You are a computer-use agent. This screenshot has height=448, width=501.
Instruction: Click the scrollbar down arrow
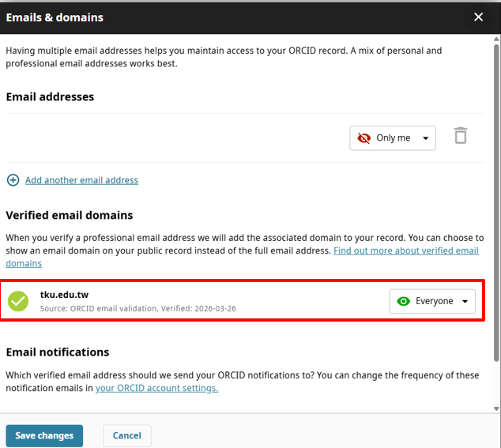496,408
